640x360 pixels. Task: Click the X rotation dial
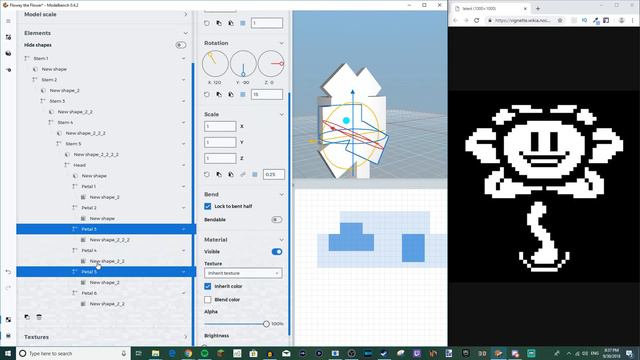[x=215, y=64]
